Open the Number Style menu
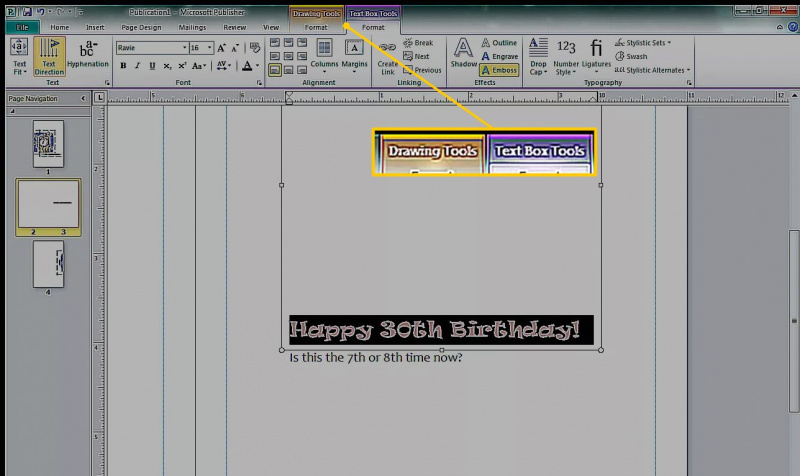The width and height of the screenshot is (800, 476). point(566,56)
